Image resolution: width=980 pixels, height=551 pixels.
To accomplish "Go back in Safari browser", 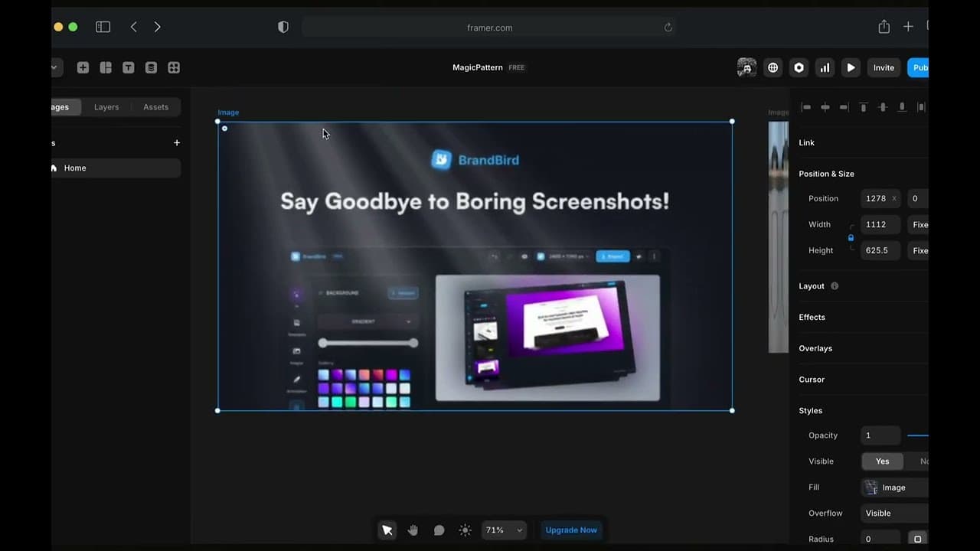I will tap(134, 27).
